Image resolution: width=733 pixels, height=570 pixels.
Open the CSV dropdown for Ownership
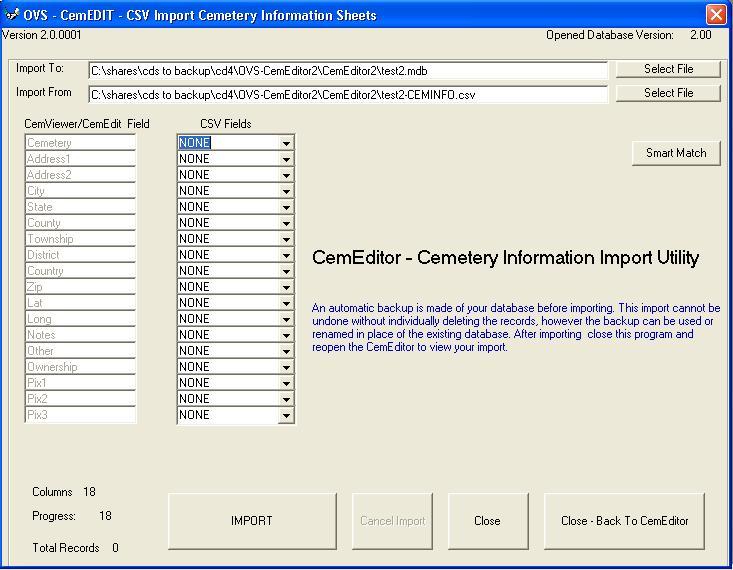(286, 367)
